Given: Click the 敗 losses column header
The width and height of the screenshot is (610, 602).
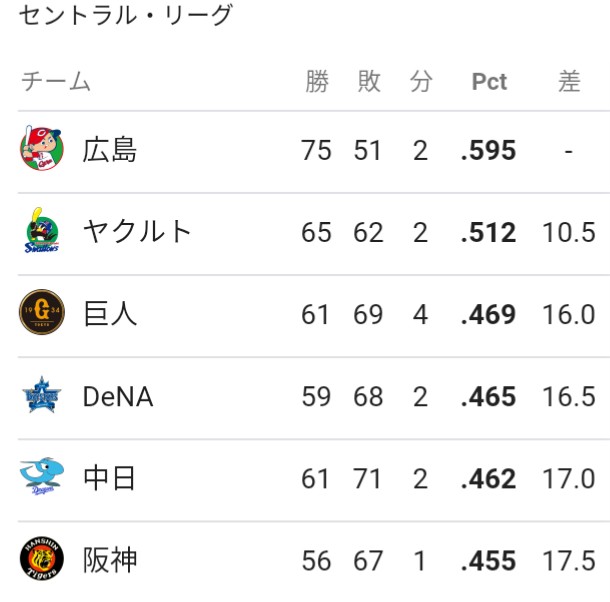Looking at the screenshot, I should coord(369,81).
